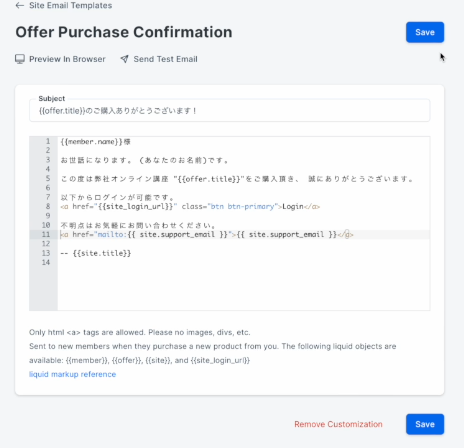The height and width of the screenshot is (448, 464).
Task: Click line 13 with site.title
Action: (96, 253)
